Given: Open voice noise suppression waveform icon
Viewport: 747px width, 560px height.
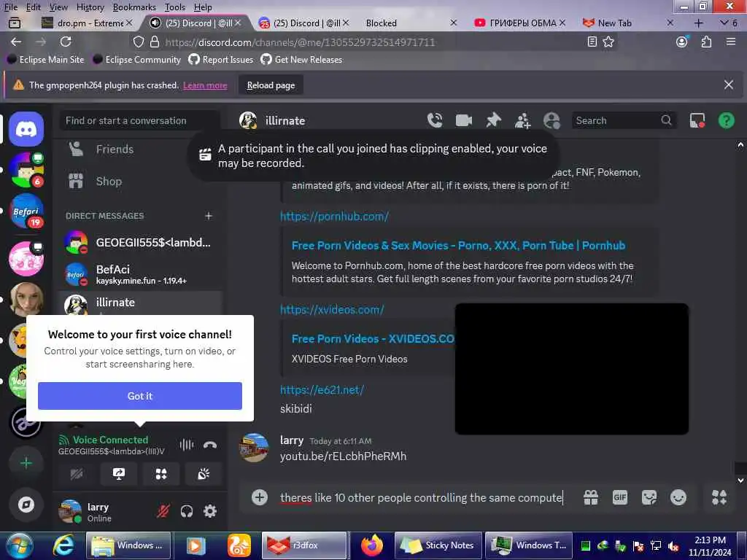Looking at the screenshot, I should coord(186,446).
